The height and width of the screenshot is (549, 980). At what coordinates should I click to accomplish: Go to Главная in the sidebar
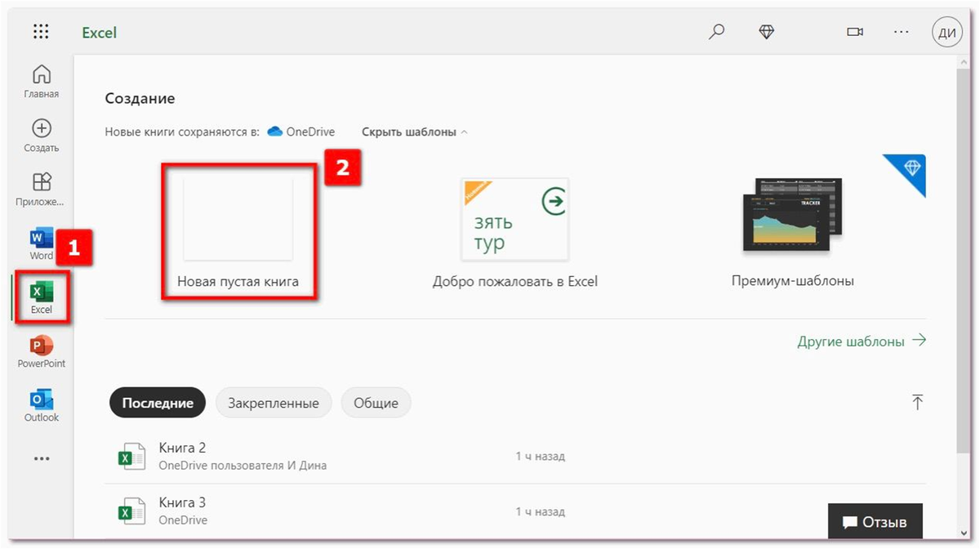(x=41, y=82)
